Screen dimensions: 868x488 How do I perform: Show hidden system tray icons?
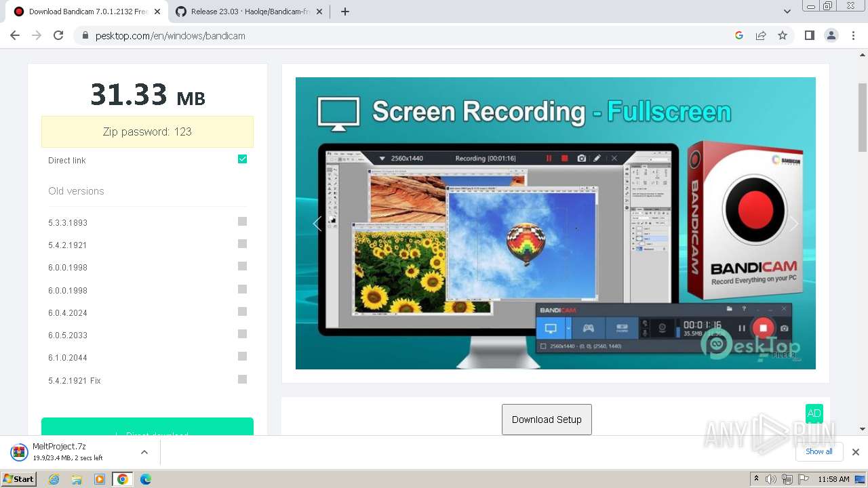[756, 479]
